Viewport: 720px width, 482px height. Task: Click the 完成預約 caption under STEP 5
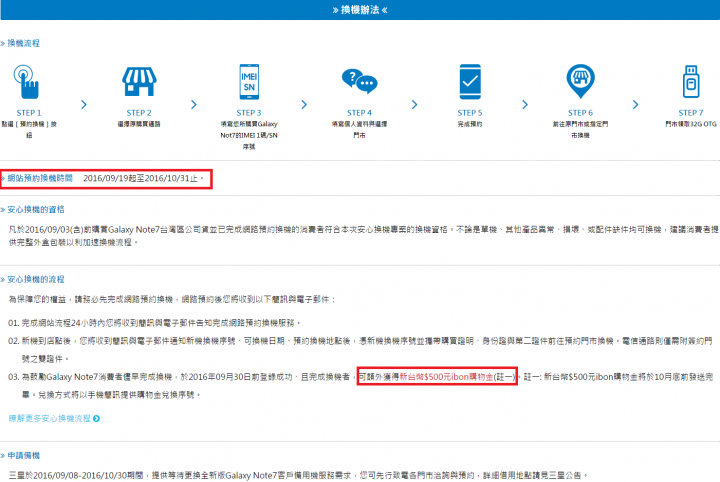pyautogui.click(x=470, y=124)
